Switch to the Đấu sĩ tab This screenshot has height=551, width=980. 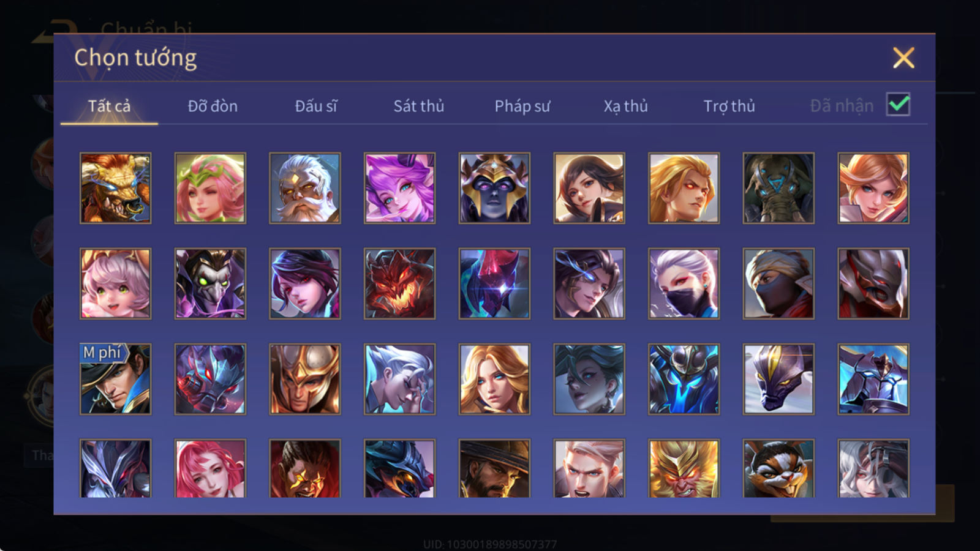(315, 106)
